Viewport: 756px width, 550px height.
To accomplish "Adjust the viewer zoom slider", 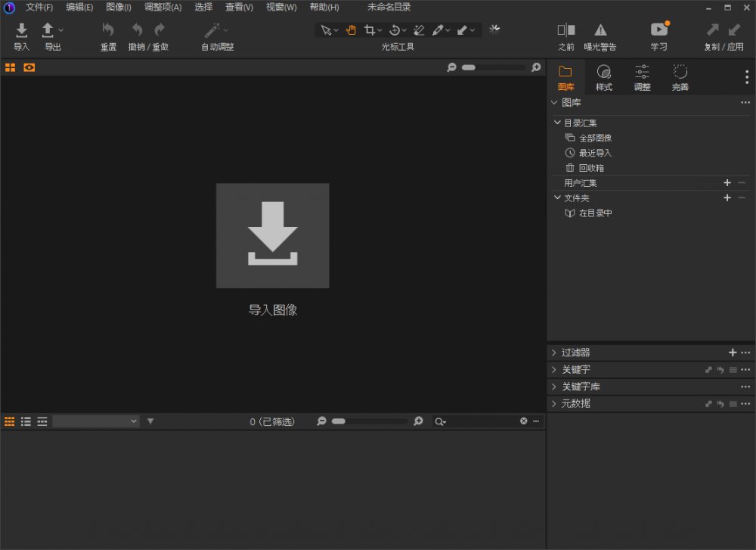I will [494, 67].
